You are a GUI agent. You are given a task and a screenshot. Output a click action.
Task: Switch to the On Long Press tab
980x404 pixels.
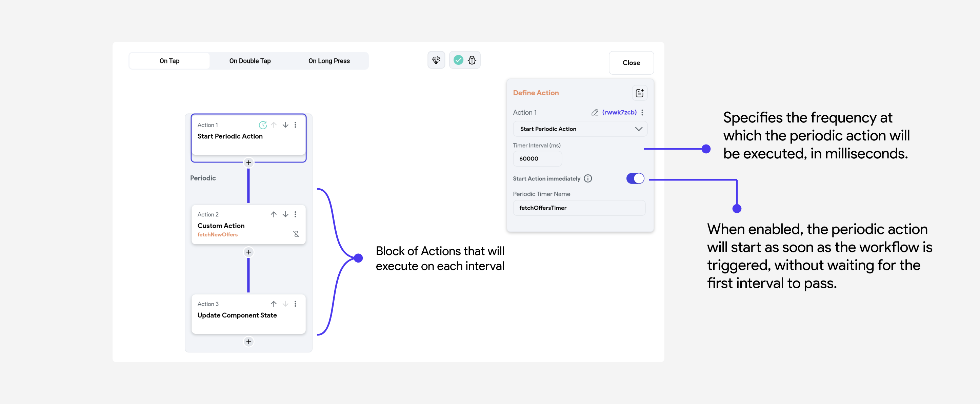pyautogui.click(x=329, y=60)
